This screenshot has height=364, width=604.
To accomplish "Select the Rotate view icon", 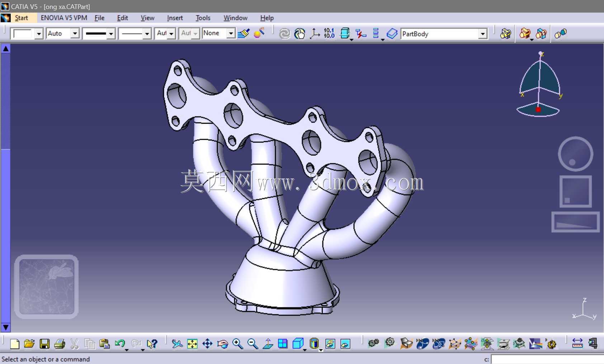I will [222, 344].
